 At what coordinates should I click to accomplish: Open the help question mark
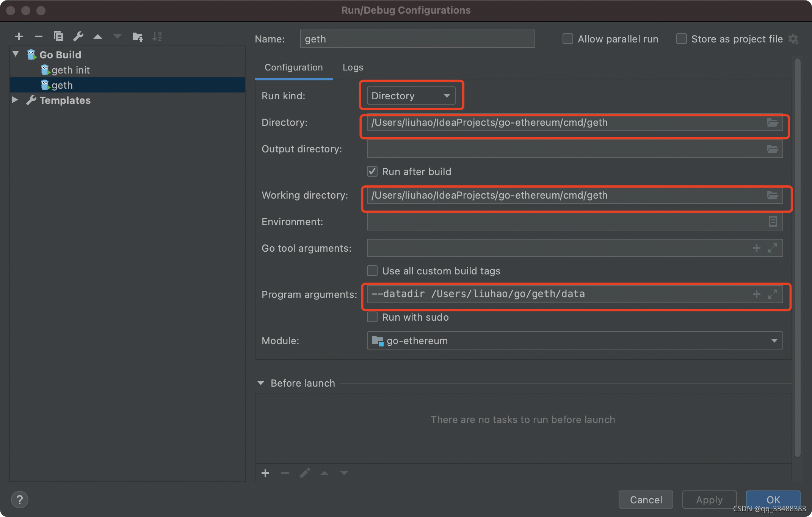point(20,500)
